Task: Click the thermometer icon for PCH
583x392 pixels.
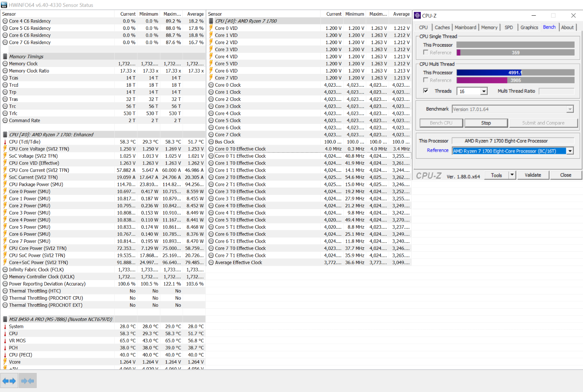Action: pyautogui.click(x=5, y=348)
